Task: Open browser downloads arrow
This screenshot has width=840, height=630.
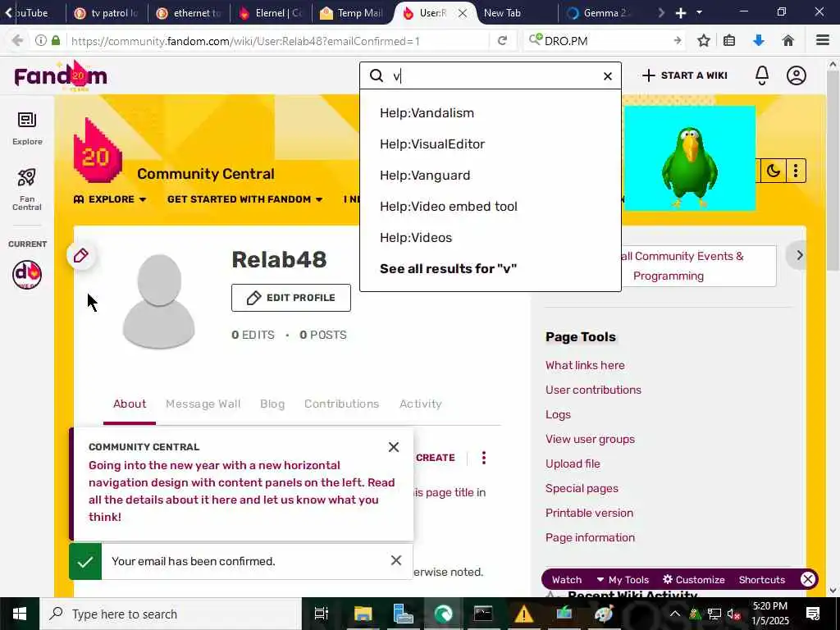Action: tap(759, 41)
